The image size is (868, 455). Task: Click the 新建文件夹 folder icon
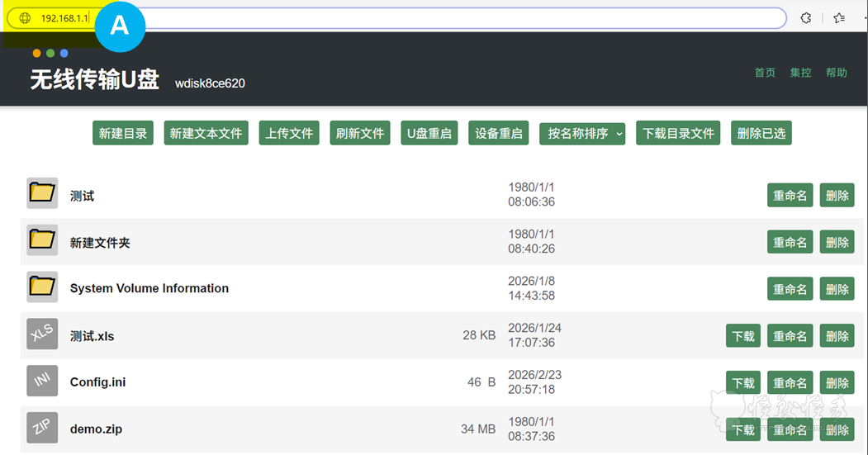tap(42, 240)
